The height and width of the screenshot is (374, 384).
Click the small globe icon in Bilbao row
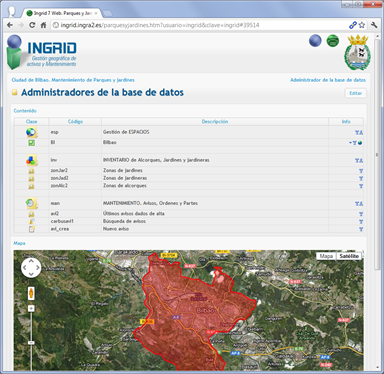(x=360, y=143)
